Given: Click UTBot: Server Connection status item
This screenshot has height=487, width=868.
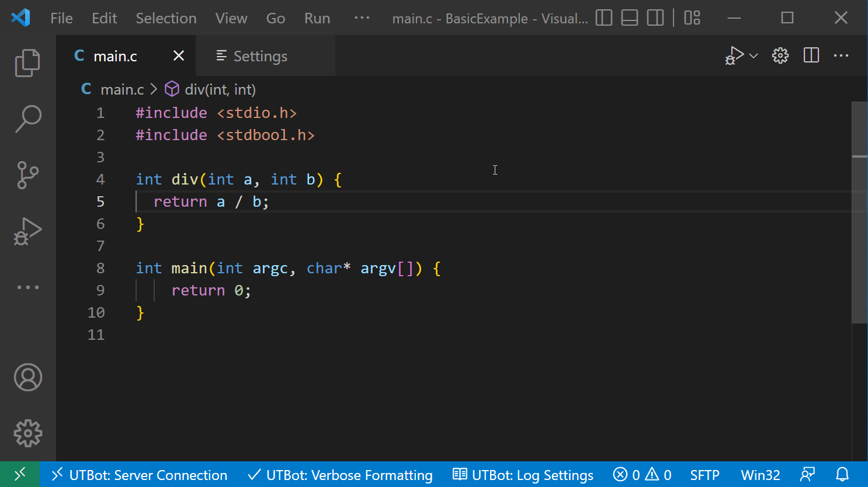Looking at the screenshot, I should pos(139,475).
